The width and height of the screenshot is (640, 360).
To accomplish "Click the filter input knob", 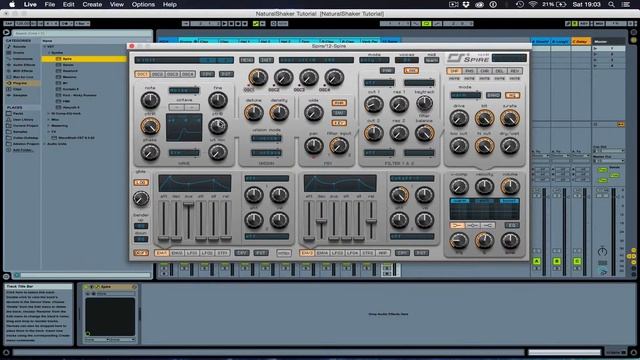I will coord(339,146).
